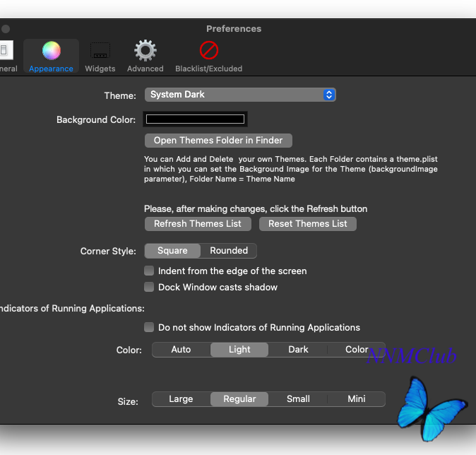The image size is (476, 455).
Task: Click the gray window control button
Action: coord(6,29)
